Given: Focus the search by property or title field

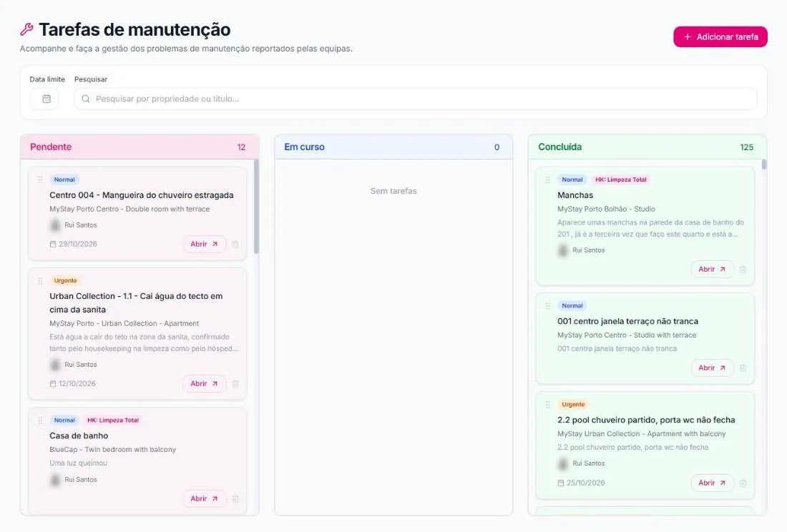Looking at the screenshot, I should 416,99.
